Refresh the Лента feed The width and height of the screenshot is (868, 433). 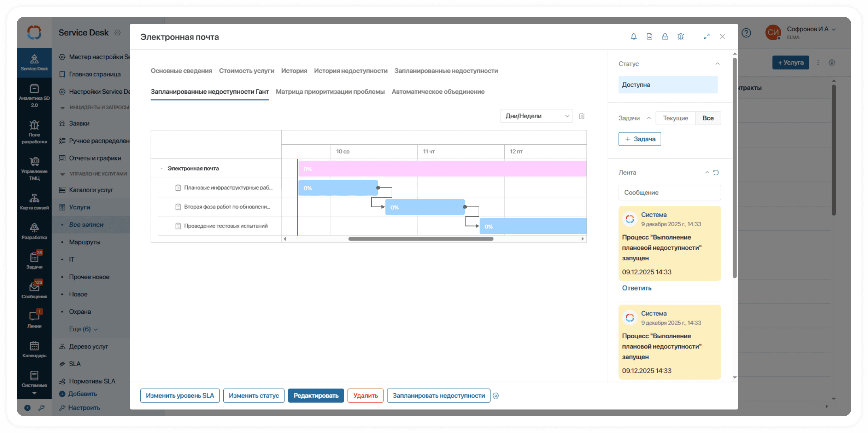716,173
